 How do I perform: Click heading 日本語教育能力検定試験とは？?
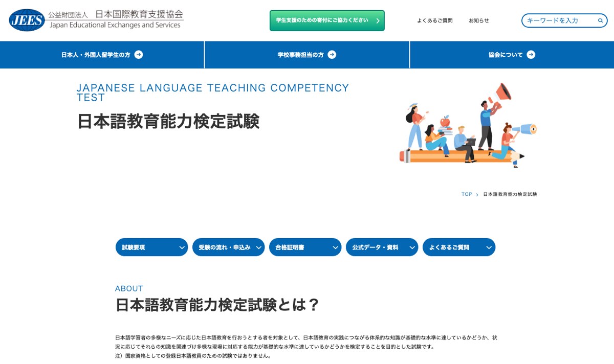pos(217,305)
